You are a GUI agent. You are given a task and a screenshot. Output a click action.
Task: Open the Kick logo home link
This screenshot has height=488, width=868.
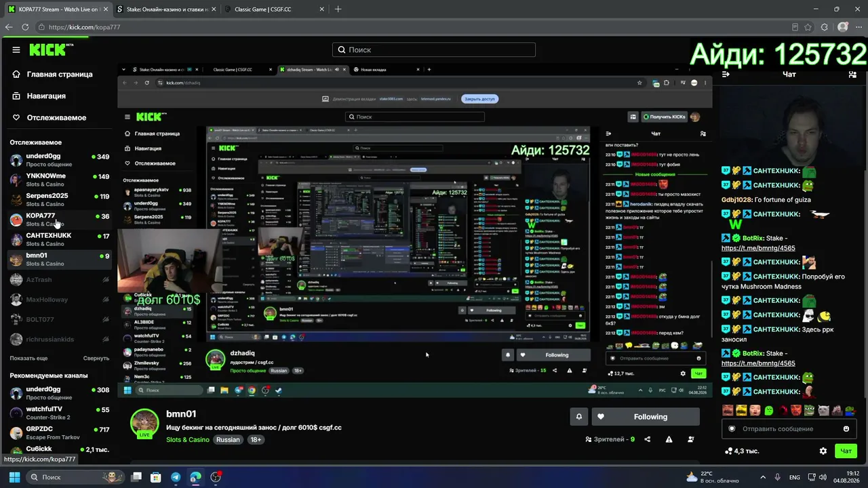51,49
